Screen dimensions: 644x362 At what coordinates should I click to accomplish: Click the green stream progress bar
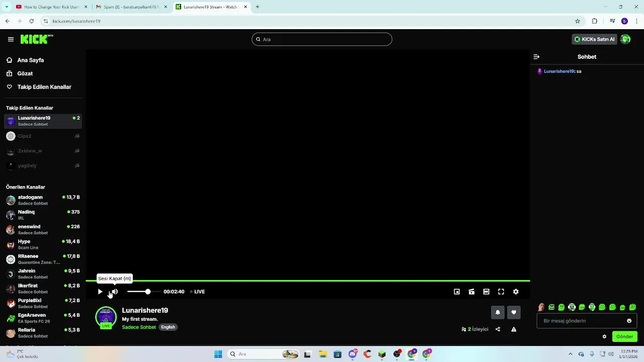click(x=307, y=281)
